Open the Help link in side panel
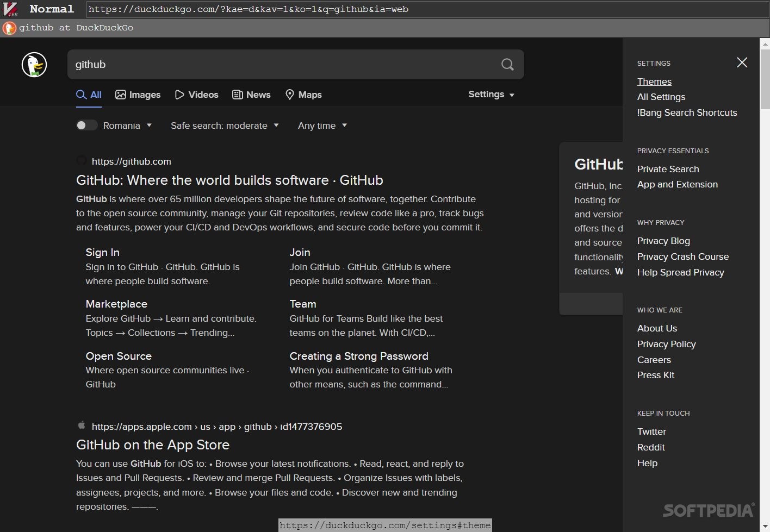This screenshot has width=770, height=532. pyautogui.click(x=647, y=463)
